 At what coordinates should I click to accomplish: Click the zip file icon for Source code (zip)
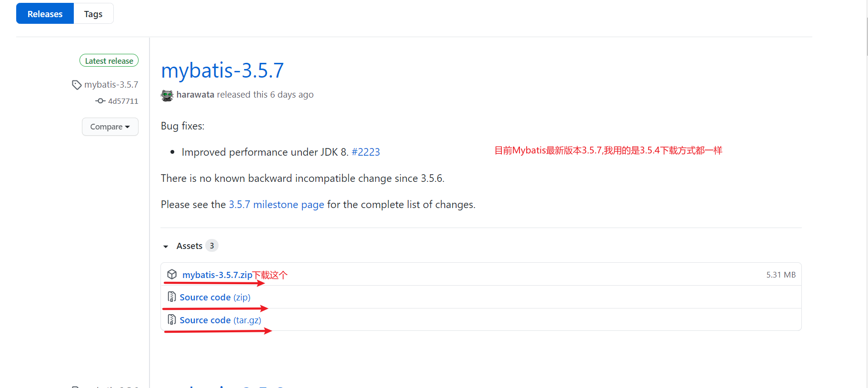click(x=172, y=297)
